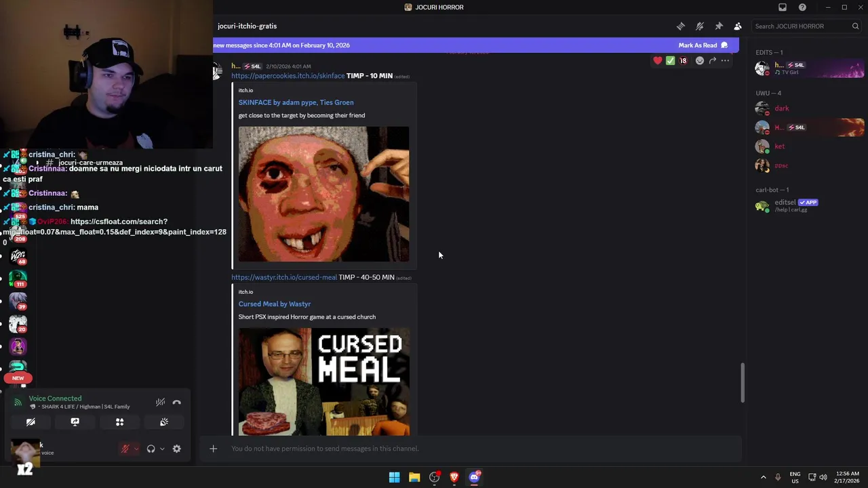This screenshot has width=868, height=488.
Task: Open File Explorer from taskbar
Action: coord(414,477)
